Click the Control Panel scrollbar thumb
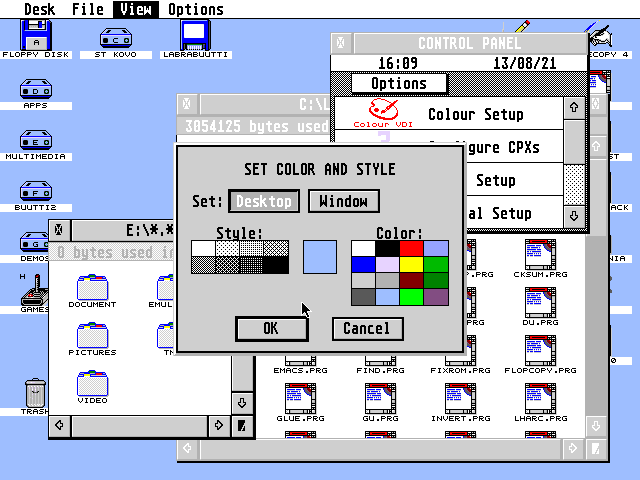This screenshot has width=640, height=480. pyautogui.click(x=574, y=142)
